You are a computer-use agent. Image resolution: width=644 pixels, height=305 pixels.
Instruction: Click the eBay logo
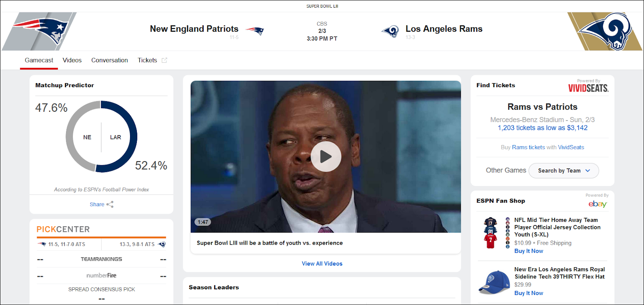coord(597,204)
